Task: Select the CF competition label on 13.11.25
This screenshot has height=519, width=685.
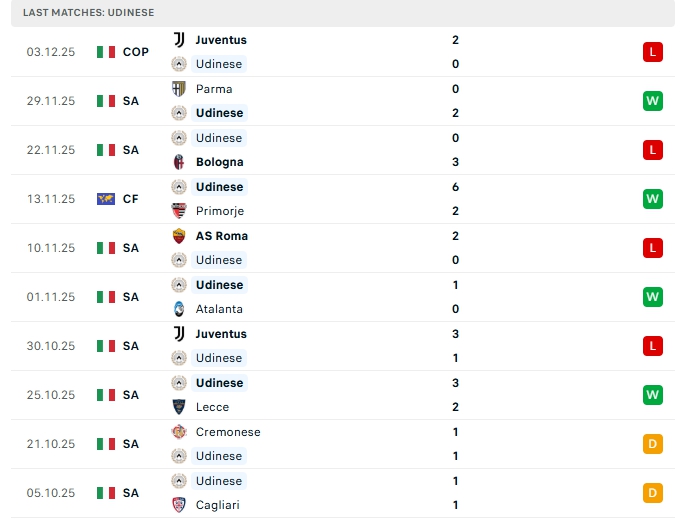Action: point(131,199)
